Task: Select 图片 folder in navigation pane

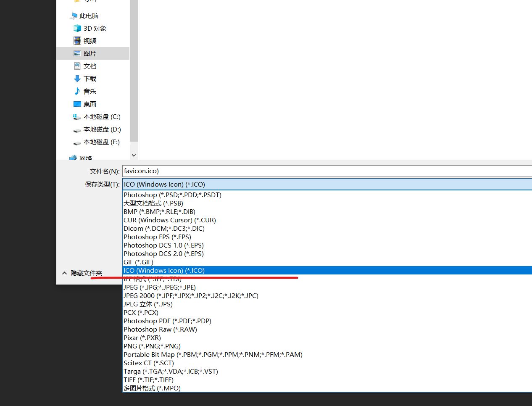Action: [x=90, y=53]
